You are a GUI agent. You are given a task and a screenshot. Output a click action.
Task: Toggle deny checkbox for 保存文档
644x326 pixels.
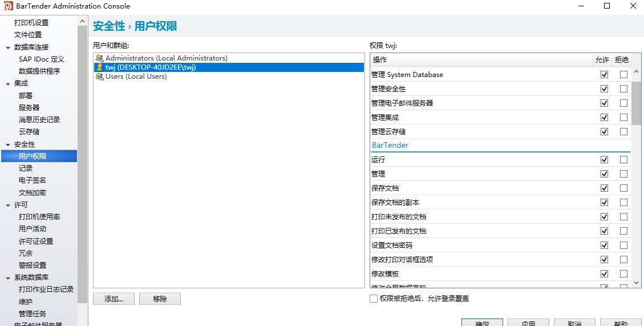[x=624, y=188]
